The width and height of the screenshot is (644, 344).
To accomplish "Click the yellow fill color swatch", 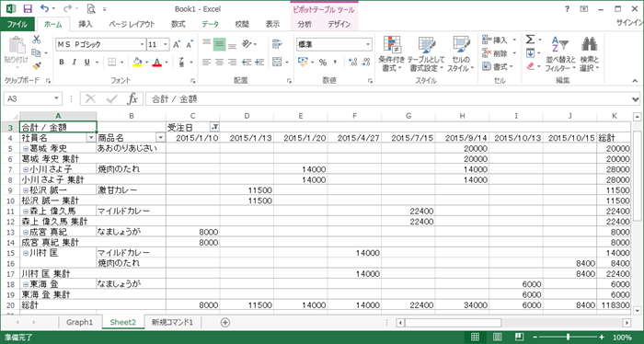I will pos(138,63).
